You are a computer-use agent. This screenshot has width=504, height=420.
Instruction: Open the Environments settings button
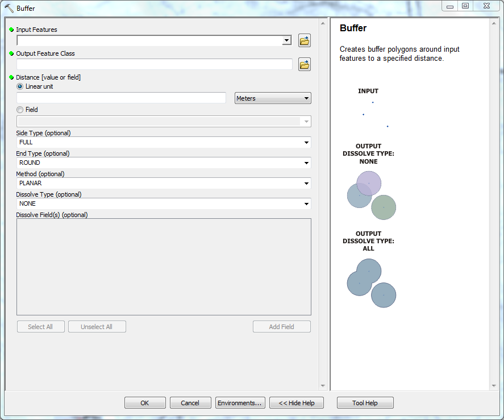pyautogui.click(x=240, y=403)
